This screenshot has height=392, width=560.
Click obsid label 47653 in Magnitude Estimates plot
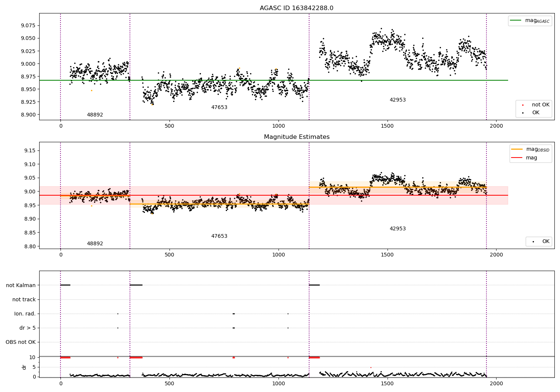219,236
